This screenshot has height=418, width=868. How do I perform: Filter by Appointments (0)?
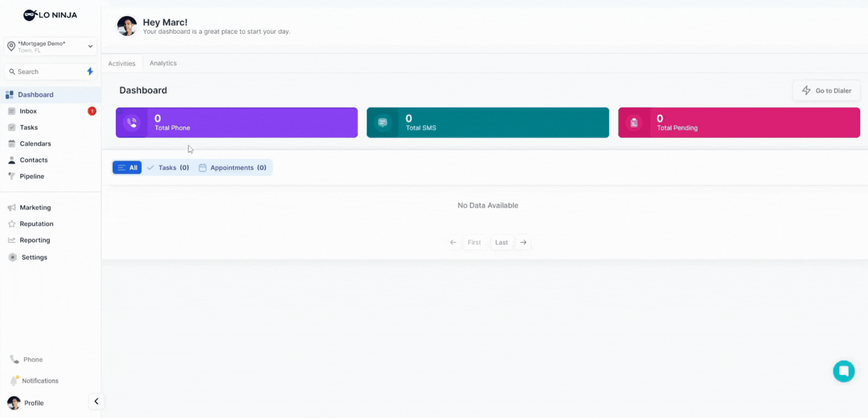point(233,167)
